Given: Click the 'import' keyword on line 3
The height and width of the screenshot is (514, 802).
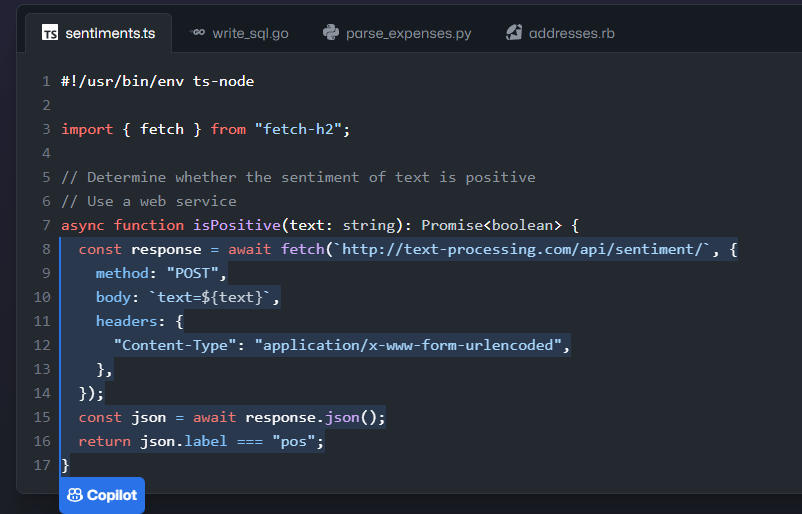Looking at the screenshot, I should pyautogui.click(x=87, y=129).
